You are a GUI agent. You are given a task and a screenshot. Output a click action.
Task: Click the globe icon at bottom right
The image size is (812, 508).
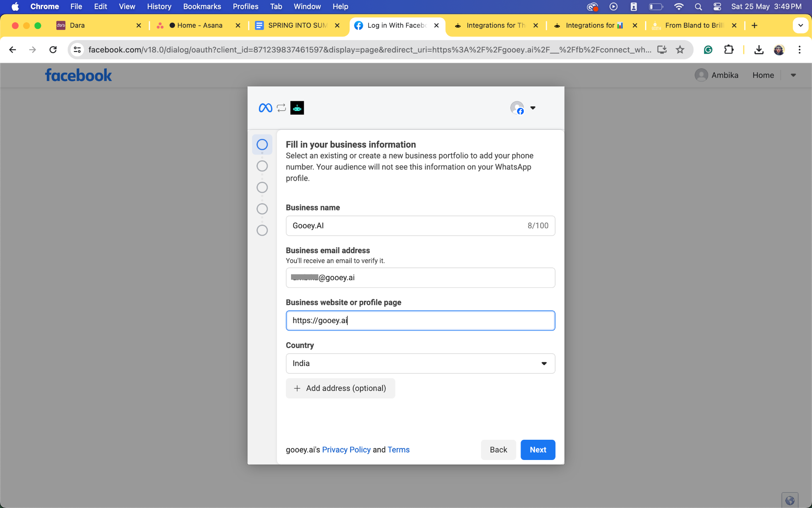click(x=789, y=500)
